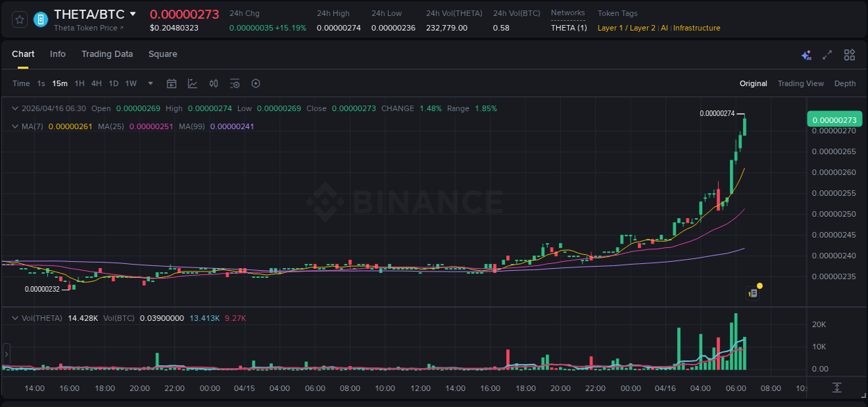Click the MA(99) purple value 0.00000241
The image size is (868, 407).
[232, 126]
